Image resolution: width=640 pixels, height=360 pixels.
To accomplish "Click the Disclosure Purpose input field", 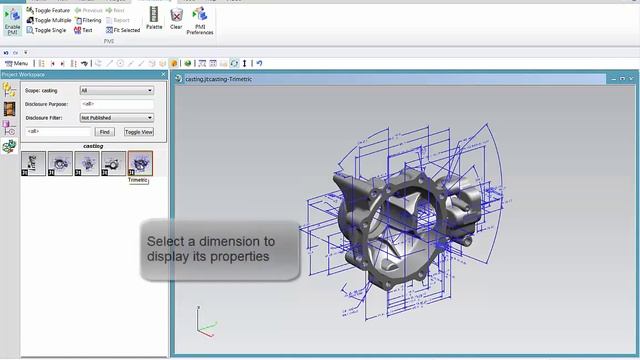I will (117, 104).
